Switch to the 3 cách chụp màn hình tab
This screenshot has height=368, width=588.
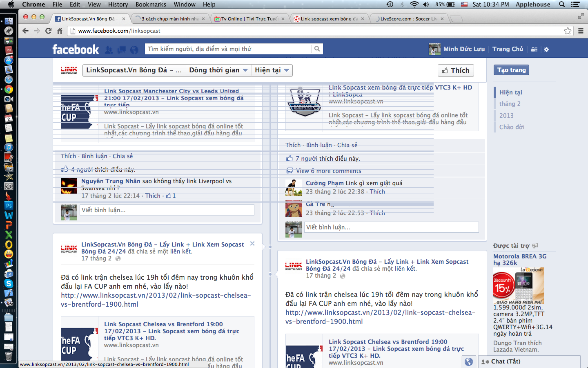(x=170, y=19)
